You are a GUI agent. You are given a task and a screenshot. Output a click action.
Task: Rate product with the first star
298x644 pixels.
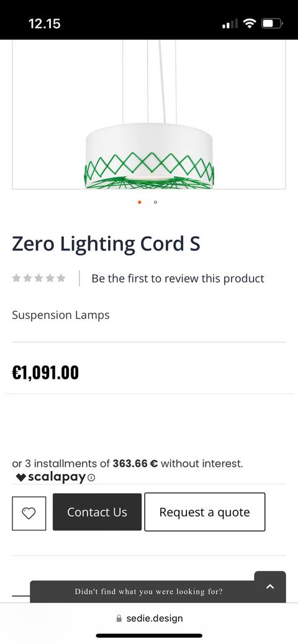click(17, 278)
